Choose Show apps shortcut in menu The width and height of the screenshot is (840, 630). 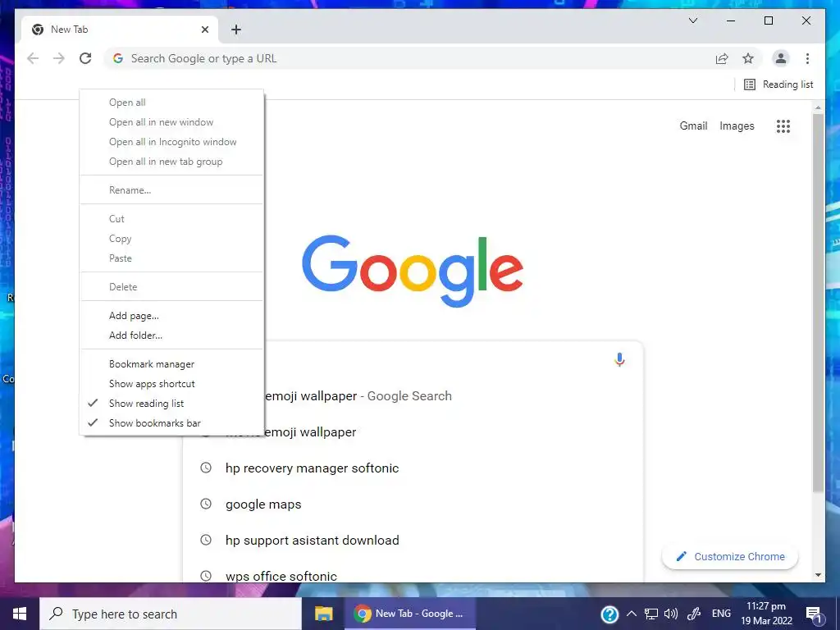(x=171, y=384)
